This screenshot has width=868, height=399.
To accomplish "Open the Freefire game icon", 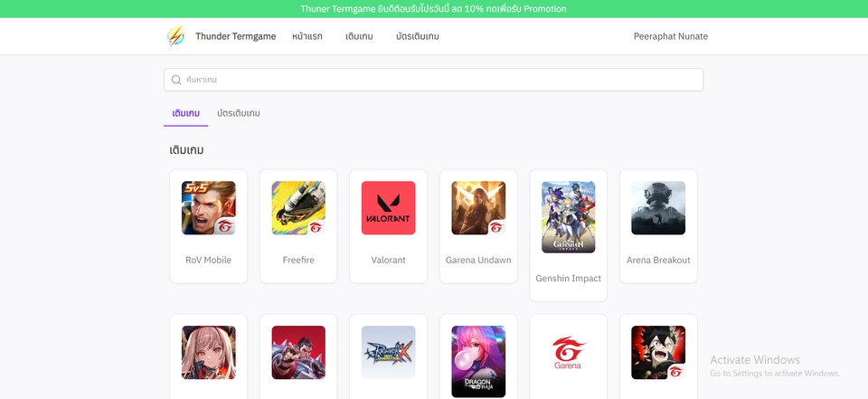I will pyautogui.click(x=298, y=208).
